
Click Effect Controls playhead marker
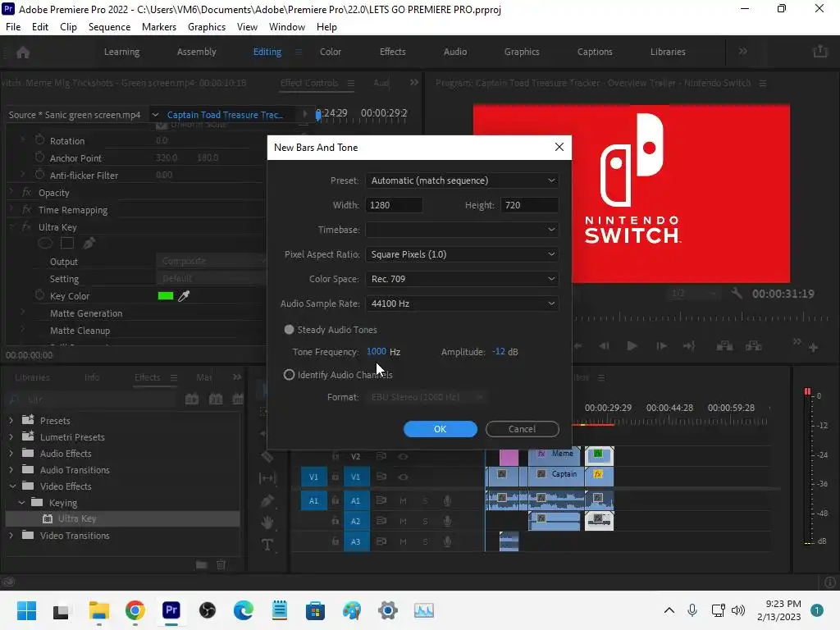pos(318,115)
